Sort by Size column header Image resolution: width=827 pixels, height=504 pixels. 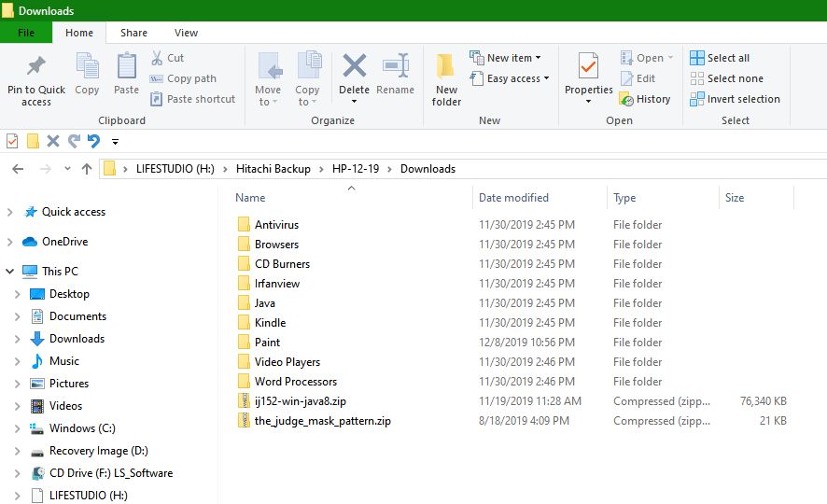coord(756,198)
